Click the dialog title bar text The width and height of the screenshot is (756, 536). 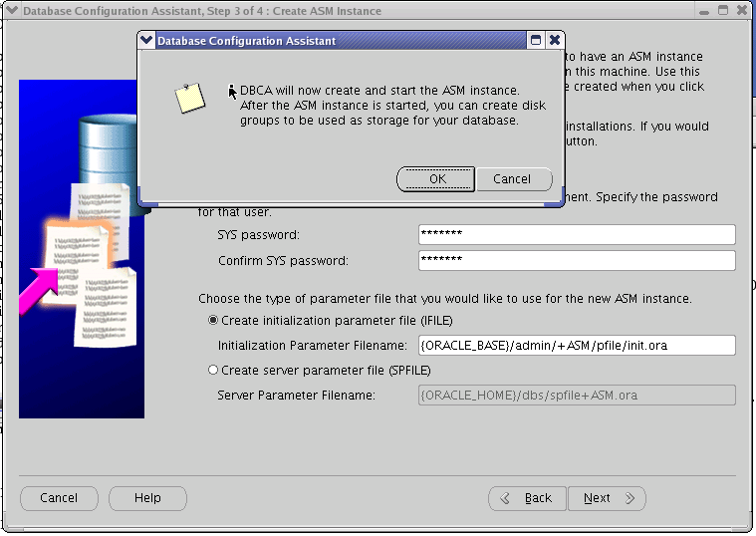tap(246, 41)
